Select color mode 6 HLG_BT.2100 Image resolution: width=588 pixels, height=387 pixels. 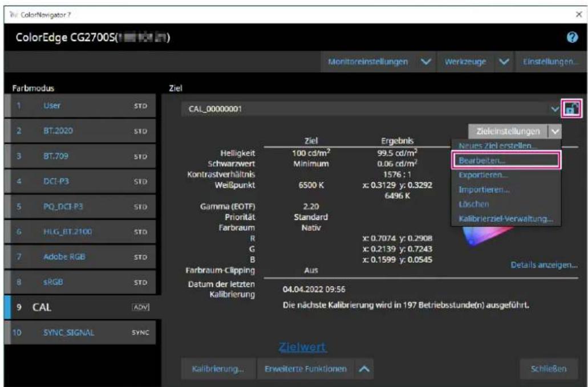(80, 231)
